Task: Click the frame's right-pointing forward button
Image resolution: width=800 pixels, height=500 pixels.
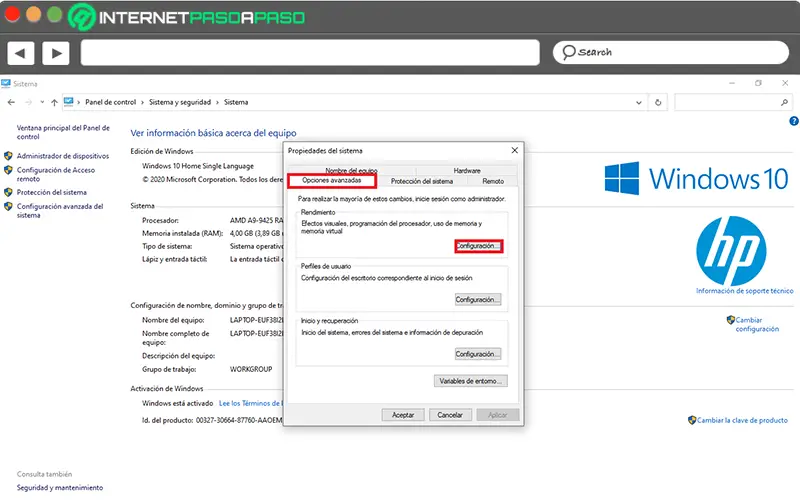Action: click(x=56, y=53)
